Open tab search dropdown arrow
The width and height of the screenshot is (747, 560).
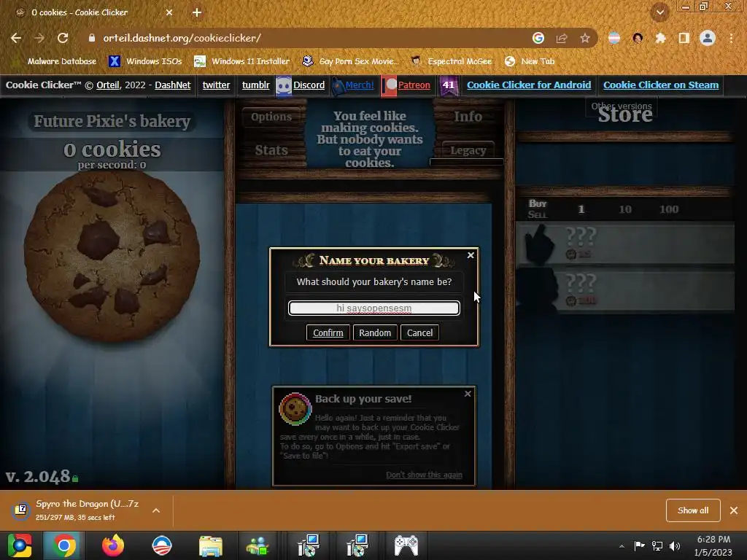[x=660, y=12]
